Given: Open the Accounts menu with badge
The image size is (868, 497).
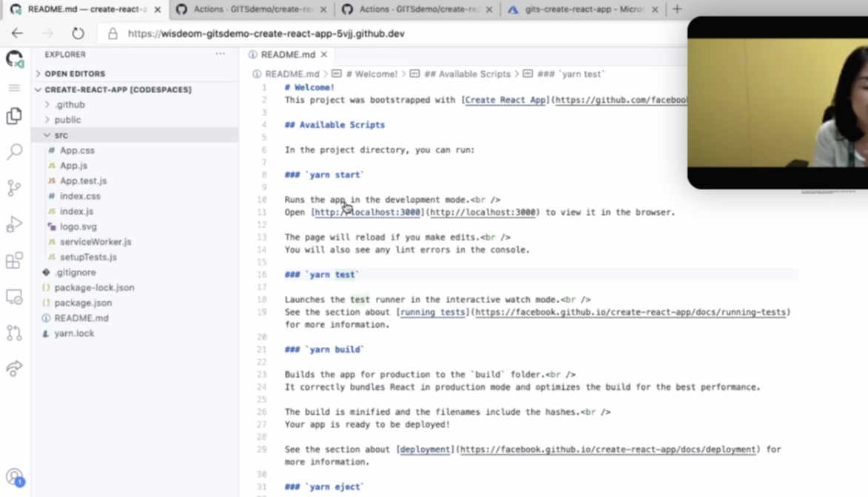Looking at the screenshot, I should tap(14, 477).
